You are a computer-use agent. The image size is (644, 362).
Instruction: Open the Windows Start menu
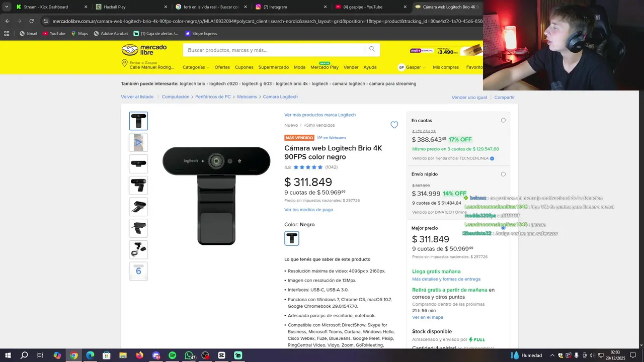pyautogui.click(x=8, y=355)
